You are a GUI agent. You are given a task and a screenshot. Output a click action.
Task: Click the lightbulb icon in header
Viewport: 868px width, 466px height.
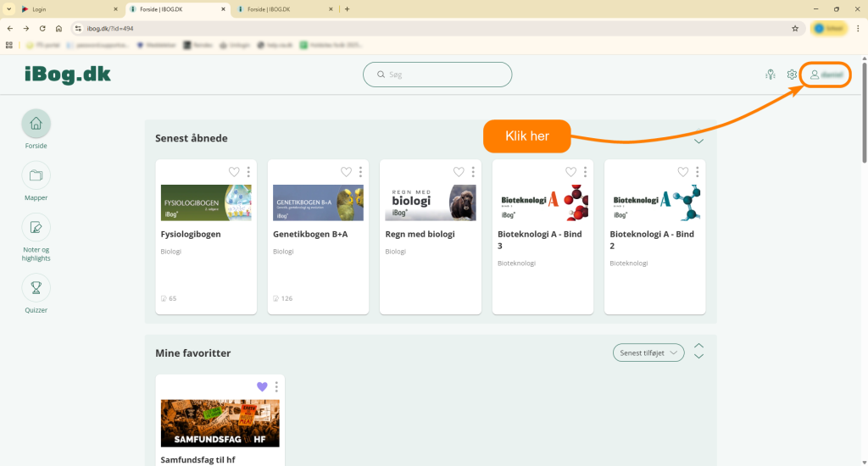pos(770,75)
